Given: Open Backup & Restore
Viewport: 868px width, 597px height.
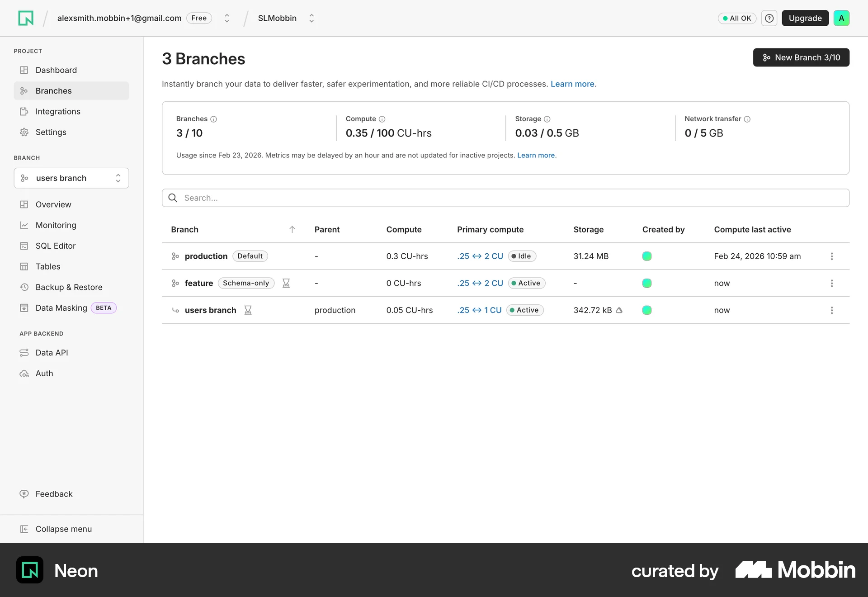Looking at the screenshot, I should coord(71,287).
